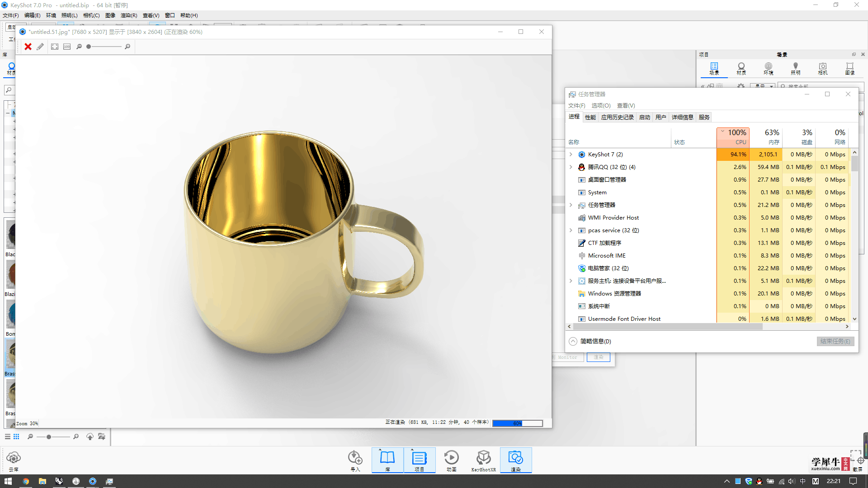The image size is (868, 488).
Task: Expand the pcas service (32 位) process group
Action: pos(571,230)
